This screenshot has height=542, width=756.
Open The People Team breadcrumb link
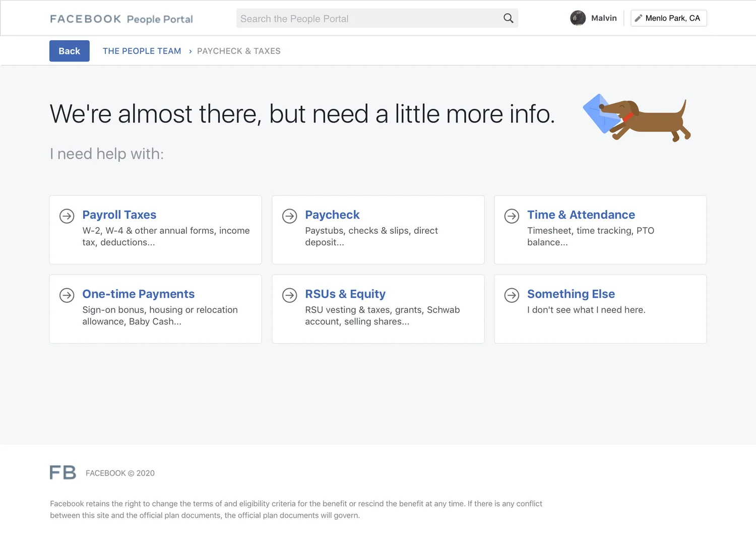pos(142,51)
